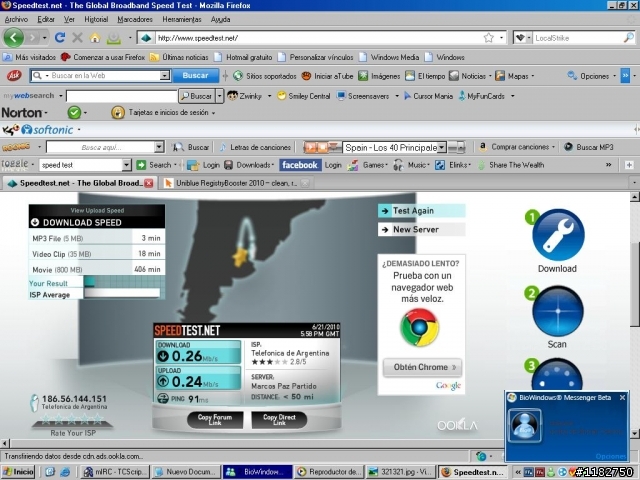The height and width of the screenshot is (480, 640).
Task: Click the New Server button
Action: tap(422, 229)
